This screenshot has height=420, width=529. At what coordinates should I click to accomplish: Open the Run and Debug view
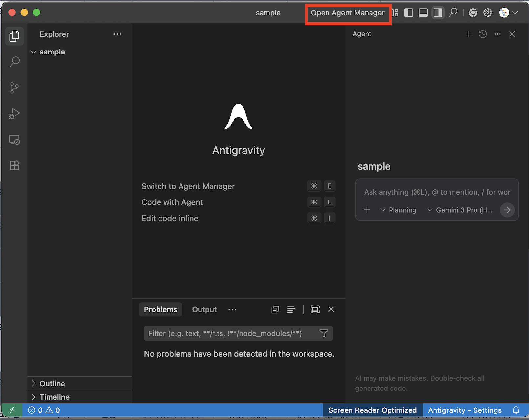(14, 114)
